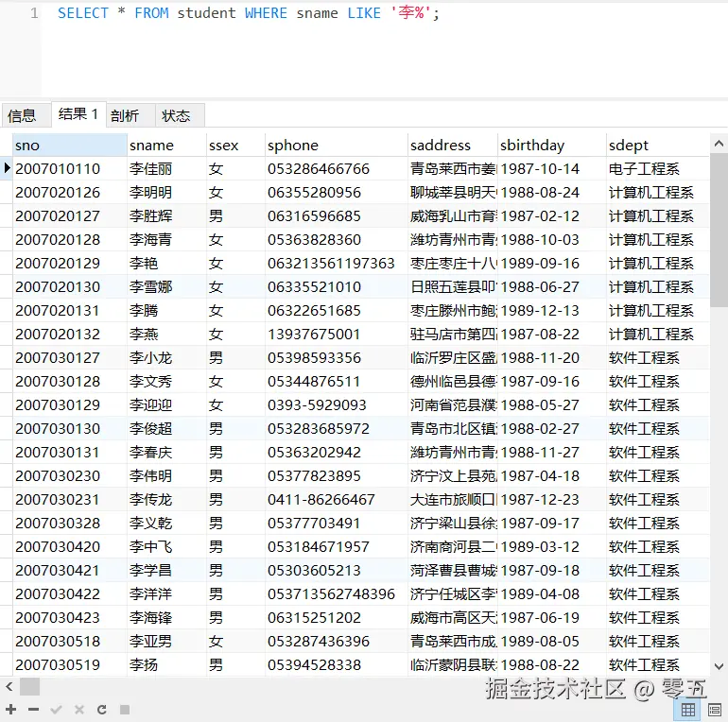
Task: Select sno cell 2007030519
Action: [x=70, y=665]
